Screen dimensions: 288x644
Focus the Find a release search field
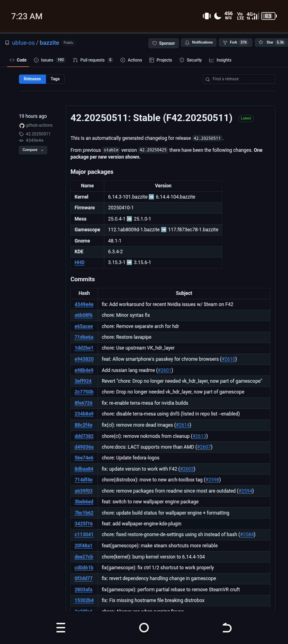click(x=239, y=79)
